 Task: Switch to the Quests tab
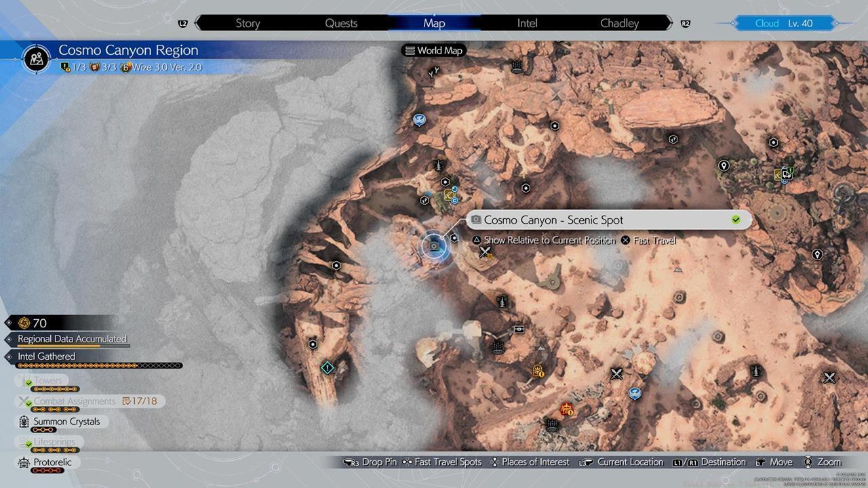point(341,23)
